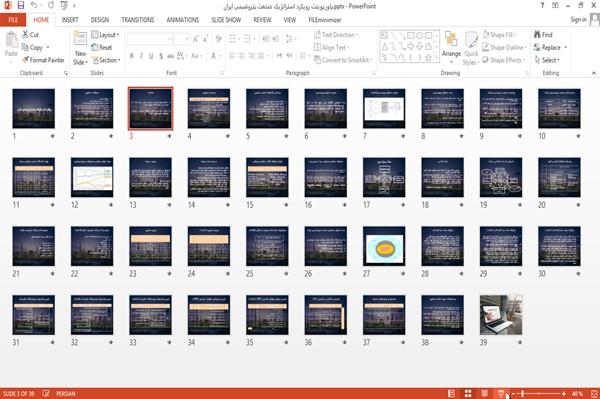
Task: Expand the Section dropdown
Action: click(x=106, y=60)
